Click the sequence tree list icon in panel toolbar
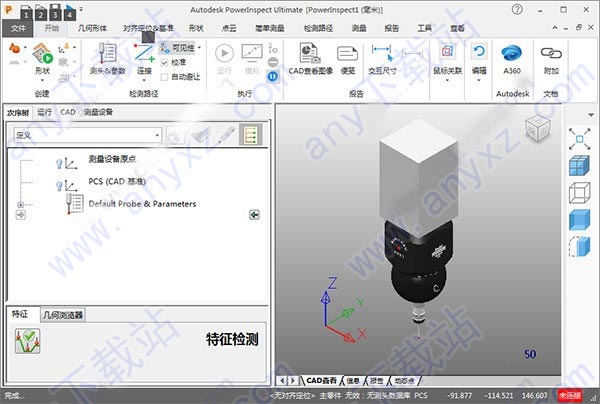Viewport: 600px width, 404px height. [251, 135]
